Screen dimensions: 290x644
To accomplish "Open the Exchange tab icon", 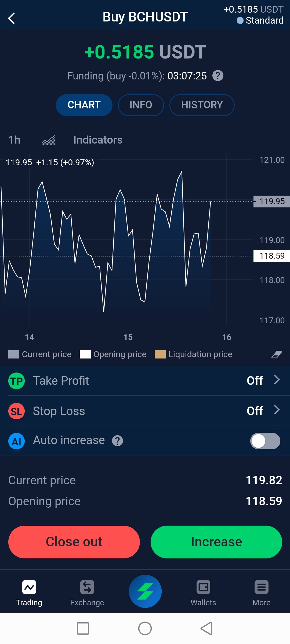I will [x=87, y=587].
